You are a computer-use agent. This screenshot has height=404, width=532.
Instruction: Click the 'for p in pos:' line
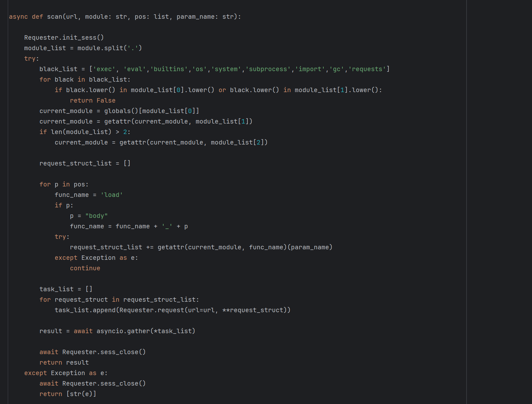(64, 184)
